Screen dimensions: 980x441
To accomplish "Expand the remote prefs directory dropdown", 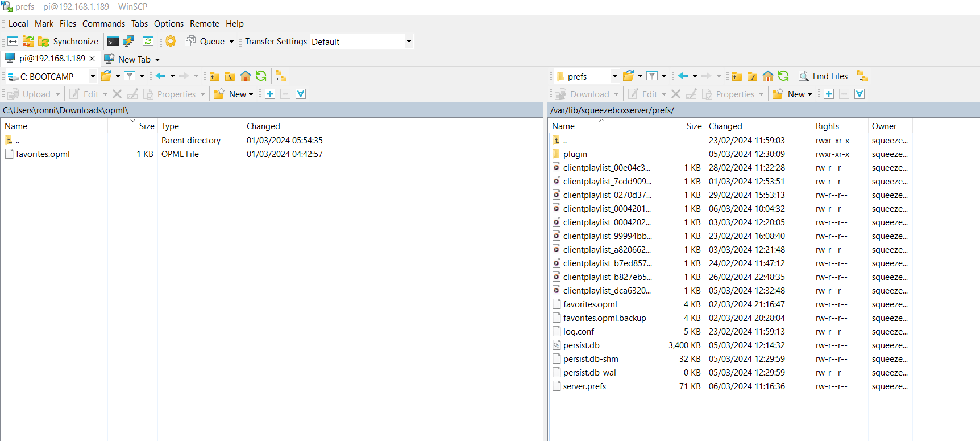I will [614, 76].
